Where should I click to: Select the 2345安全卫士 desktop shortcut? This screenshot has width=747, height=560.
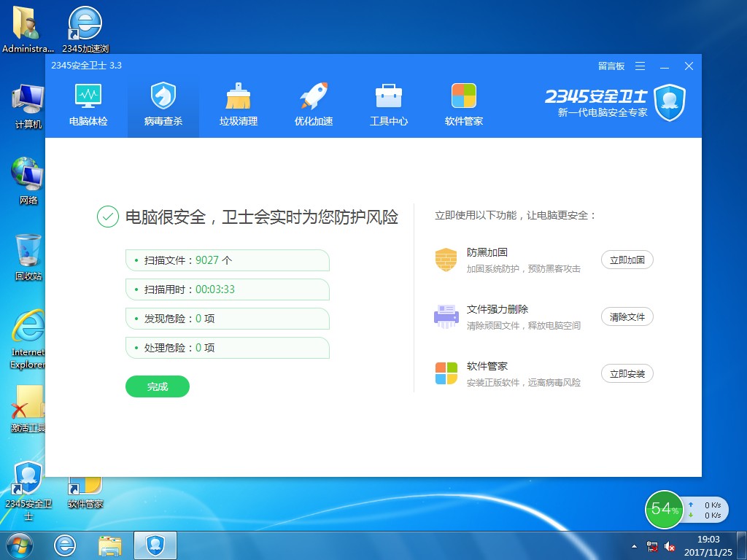28,491
